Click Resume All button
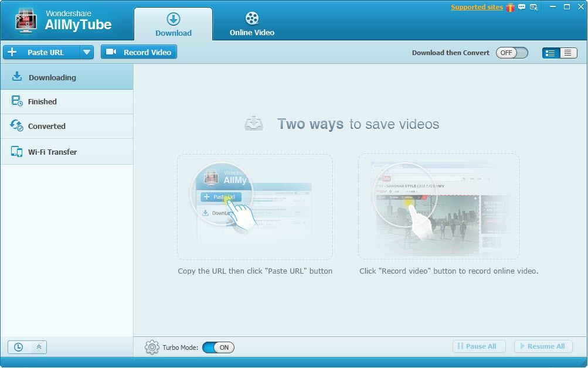The height and width of the screenshot is (368, 588). click(x=543, y=346)
